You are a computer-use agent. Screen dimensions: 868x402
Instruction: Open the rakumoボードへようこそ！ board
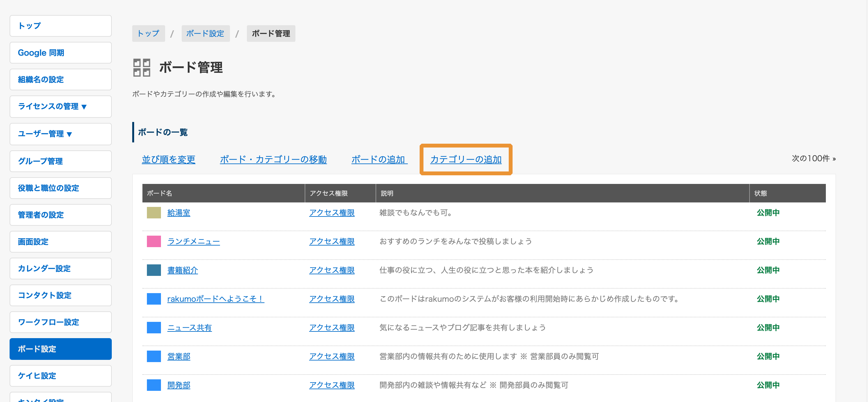pyautogui.click(x=216, y=299)
